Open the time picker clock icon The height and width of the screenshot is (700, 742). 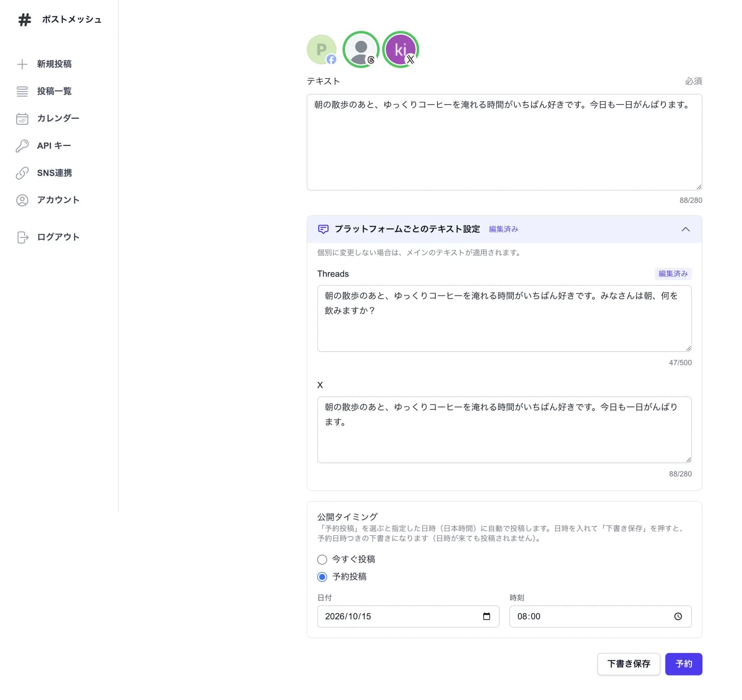[678, 616]
